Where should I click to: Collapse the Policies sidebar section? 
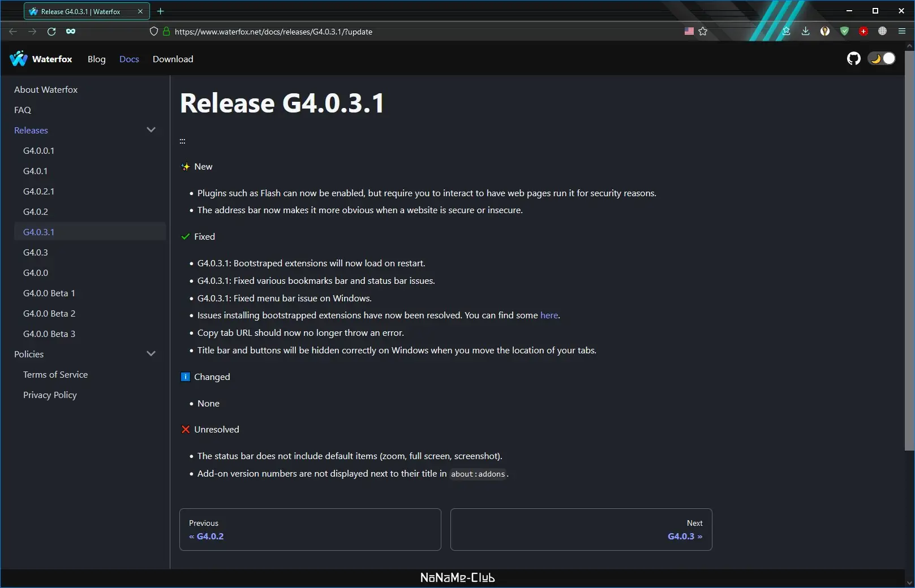pyautogui.click(x=151, y=354)
